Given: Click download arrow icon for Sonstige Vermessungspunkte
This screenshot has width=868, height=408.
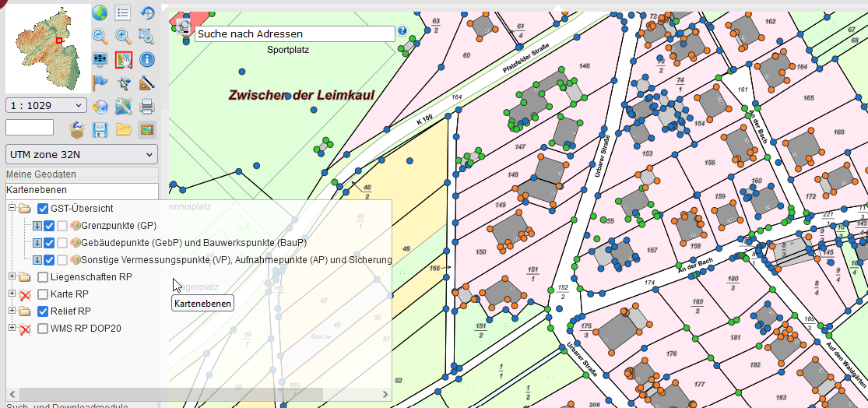Looking at the screenshot, I should click(37, 260).
